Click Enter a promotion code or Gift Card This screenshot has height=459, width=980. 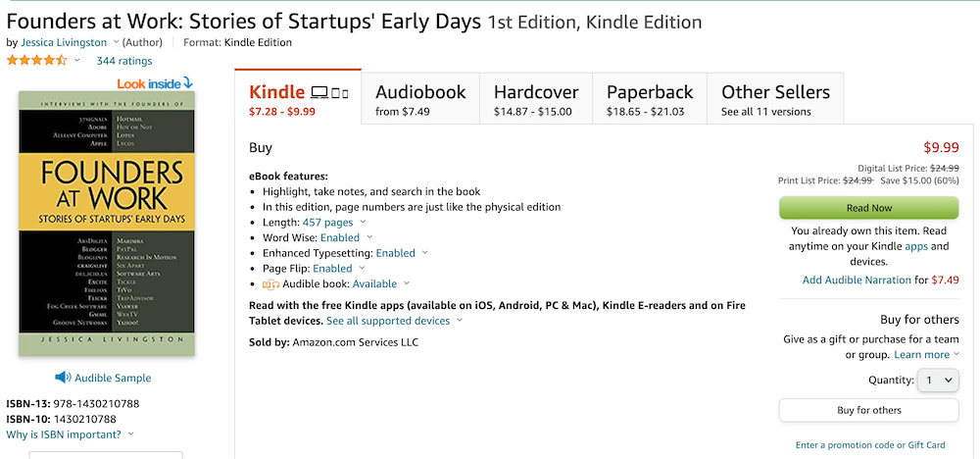869,445
